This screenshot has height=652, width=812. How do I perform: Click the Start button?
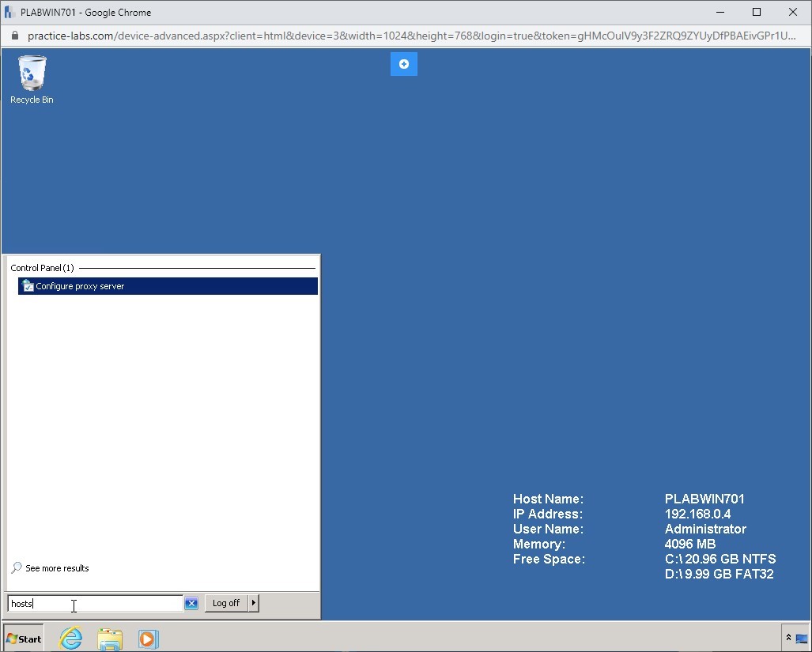[24, 639]
